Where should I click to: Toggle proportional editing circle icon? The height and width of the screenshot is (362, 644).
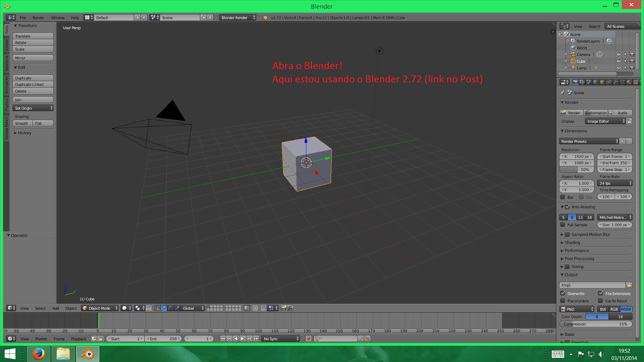click(255, 308)
